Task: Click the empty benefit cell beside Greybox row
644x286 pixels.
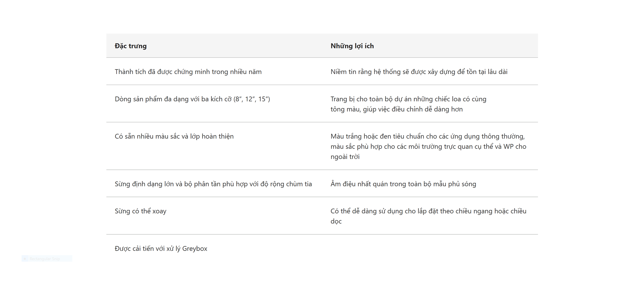Action: [x=430, y=249]
